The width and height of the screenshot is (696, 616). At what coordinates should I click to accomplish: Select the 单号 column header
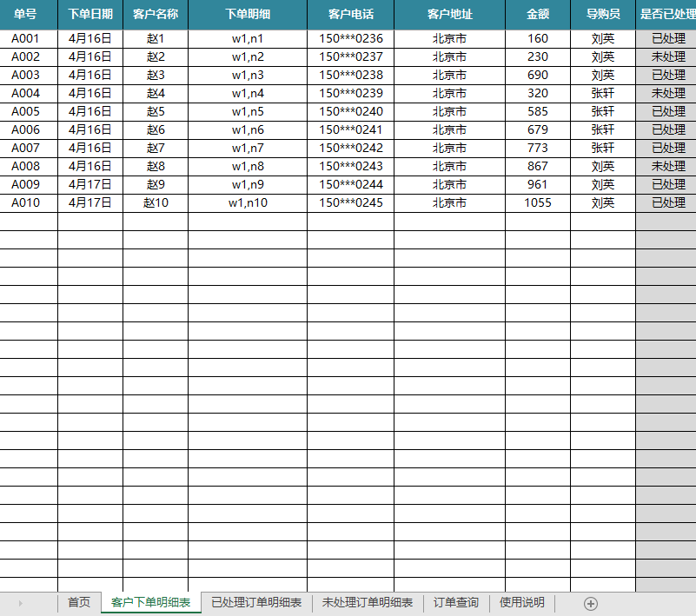click(29, 14)
